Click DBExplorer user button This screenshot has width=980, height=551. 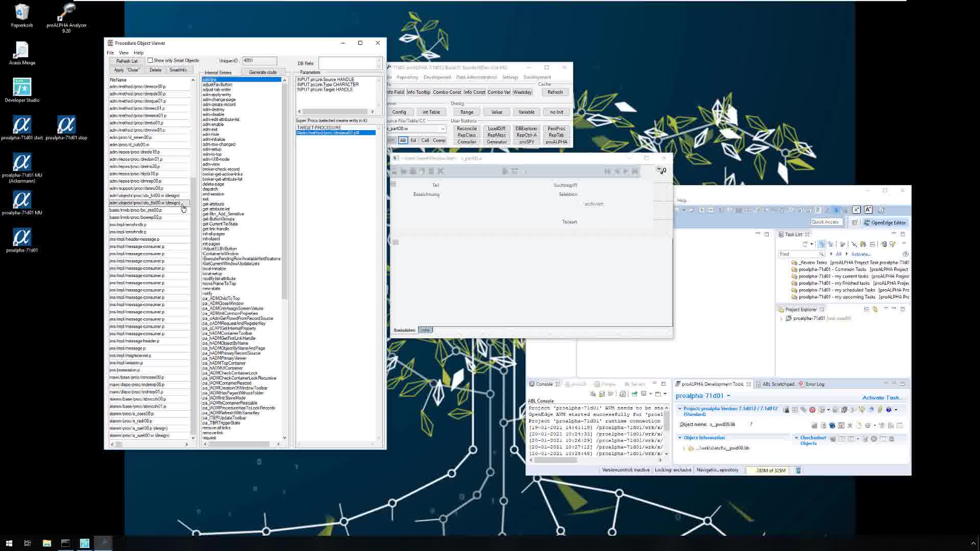(x=526, y=129)
